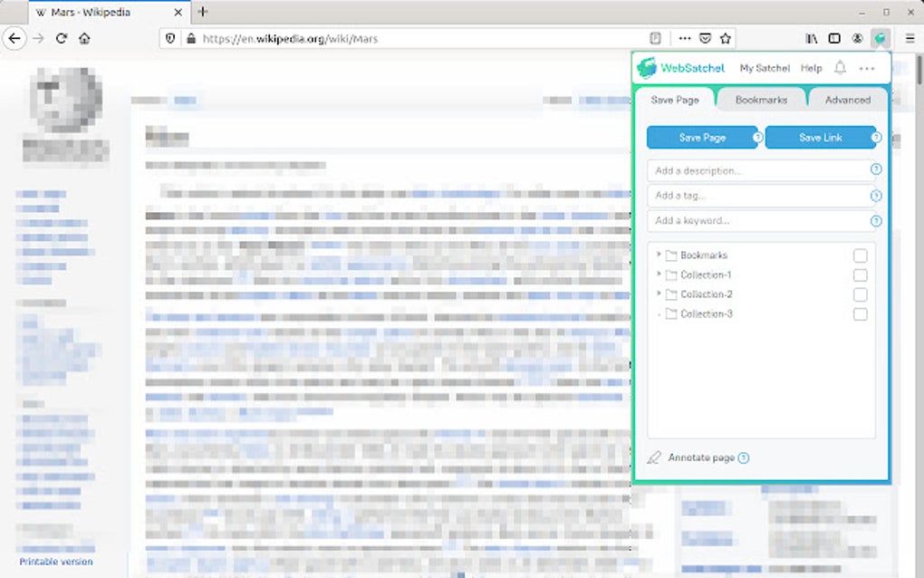Image resolution: width=924 pixels, height=578 pixels.
Task: Click the WebSatchel extension icon in the toolbar
Action: 879,38
